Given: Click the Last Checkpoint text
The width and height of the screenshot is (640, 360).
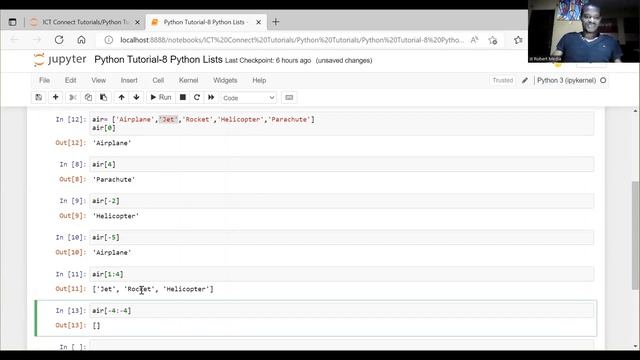Looking at the screenshot, I should coord(268,60).
